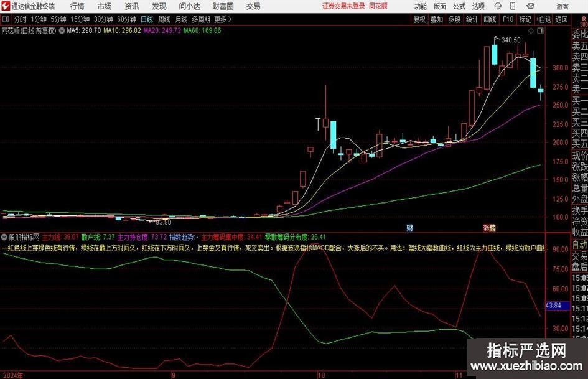The height and width of the screenshot is (379, 588).
Task: Click the 叠加 overlay button
Action: [x=437, y=19]
